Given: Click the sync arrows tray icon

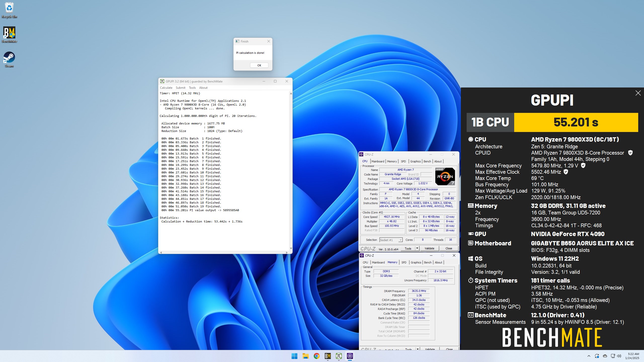Looking at the screenshot, I should tap(597, 356).
